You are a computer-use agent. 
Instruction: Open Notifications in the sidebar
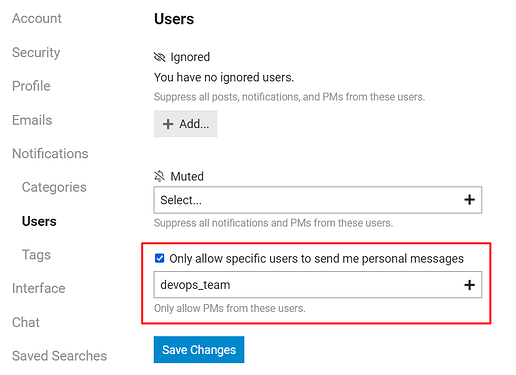50,154
